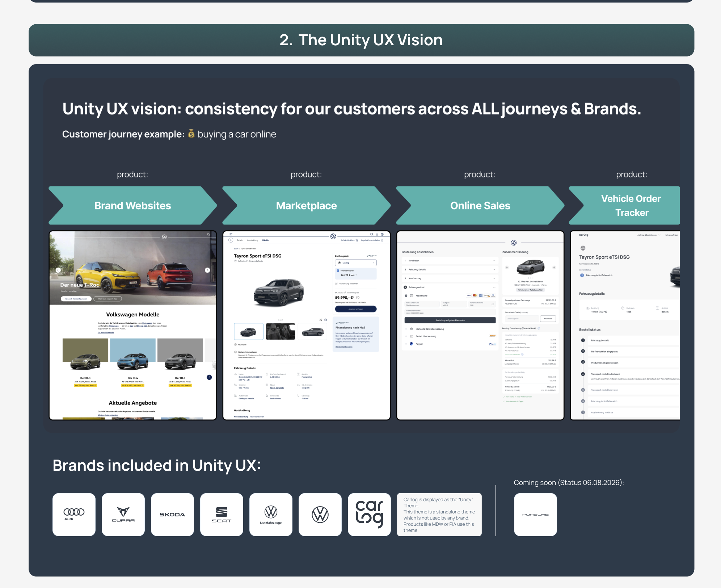Click Tayron interior seats thumbnail
721x588 pixels.
(x=281, y=331)
